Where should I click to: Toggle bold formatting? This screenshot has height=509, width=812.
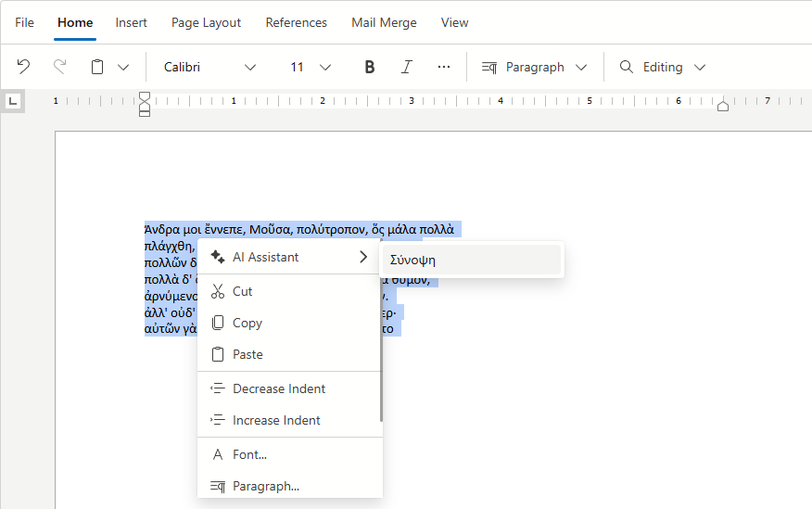pos(369,67)
